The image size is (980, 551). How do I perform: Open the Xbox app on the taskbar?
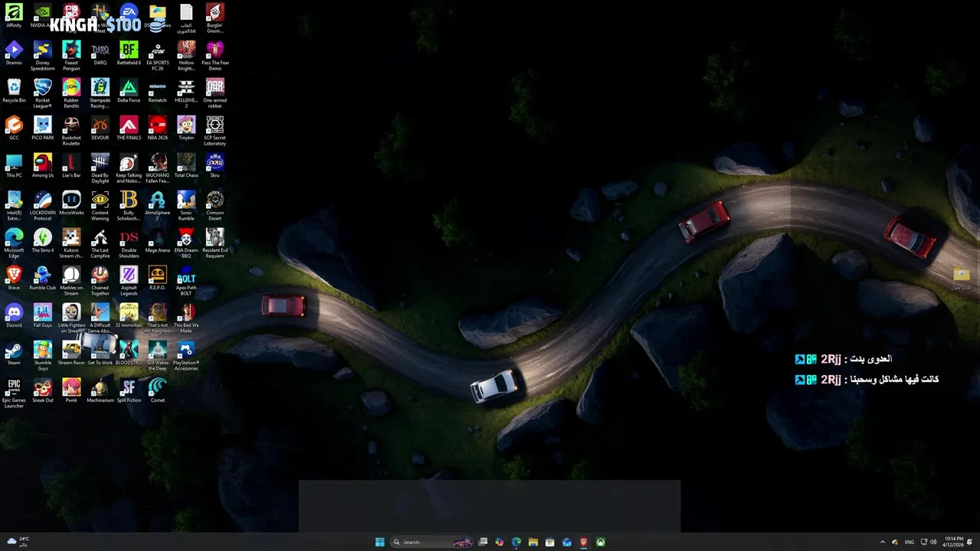601,542
